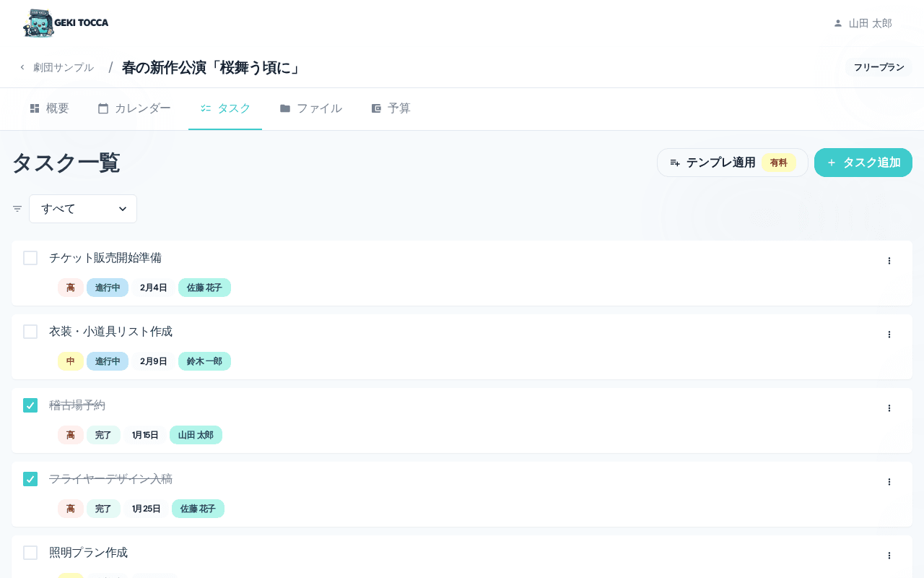
Task: Check off チケット販売開始準備 task
Action: [30, 258]
